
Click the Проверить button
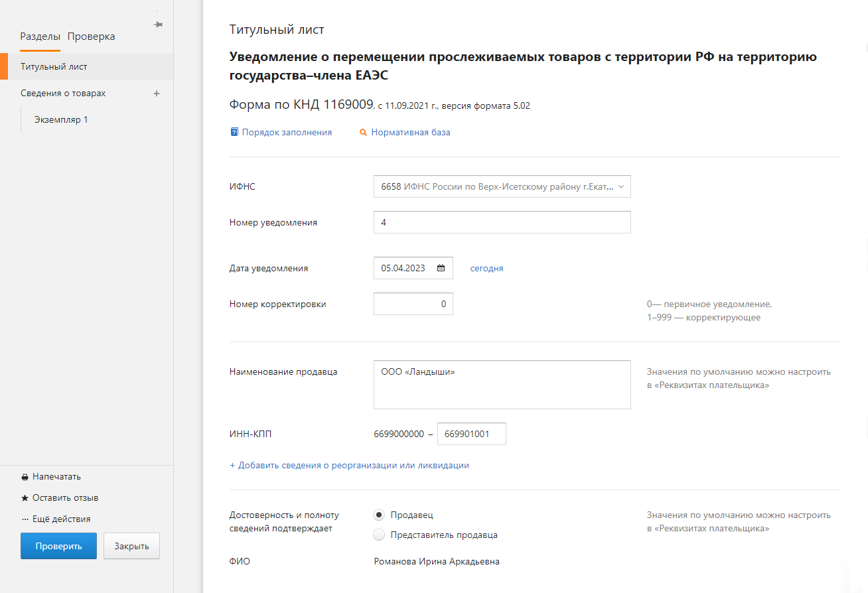[x=58, y=546]
